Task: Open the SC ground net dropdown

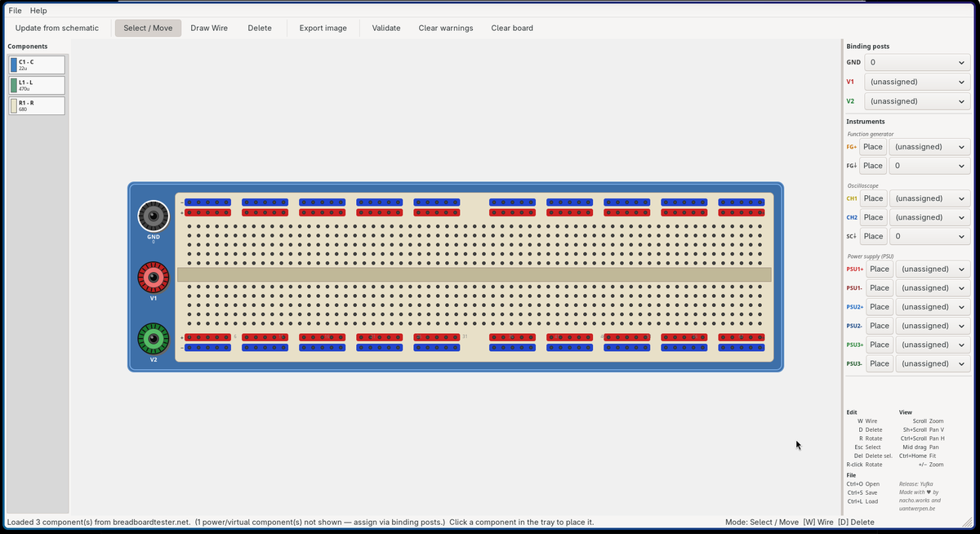Action: [x=929, y=236]
